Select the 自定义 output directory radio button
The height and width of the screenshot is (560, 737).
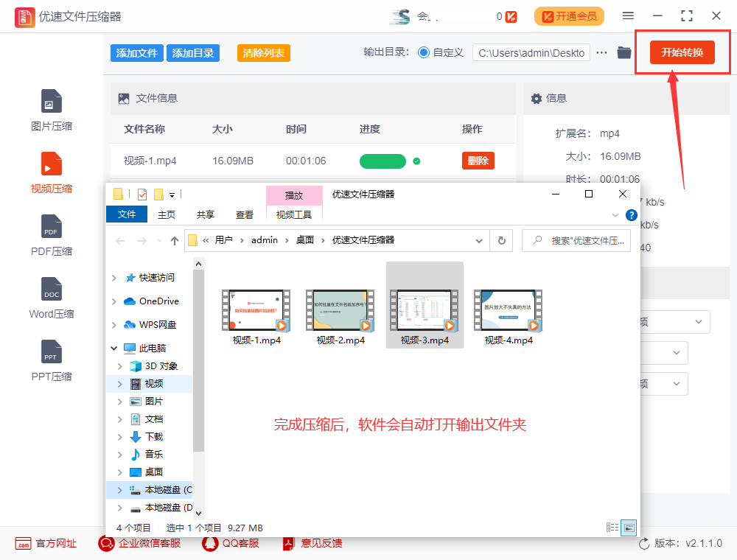click(424, 52)
